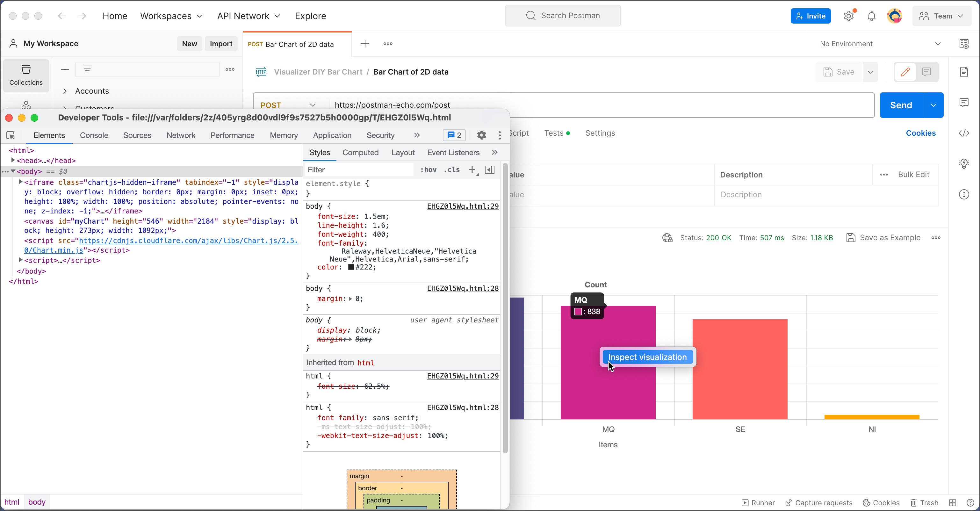
Task: Expand the head element node
Action: pyautogui.click(x=13, y=160)
